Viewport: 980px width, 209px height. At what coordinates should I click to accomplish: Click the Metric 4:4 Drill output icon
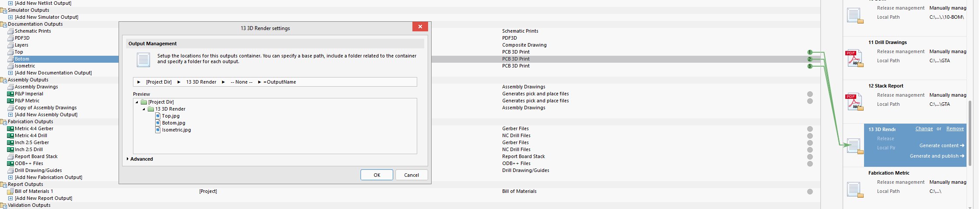coord(11,136)
